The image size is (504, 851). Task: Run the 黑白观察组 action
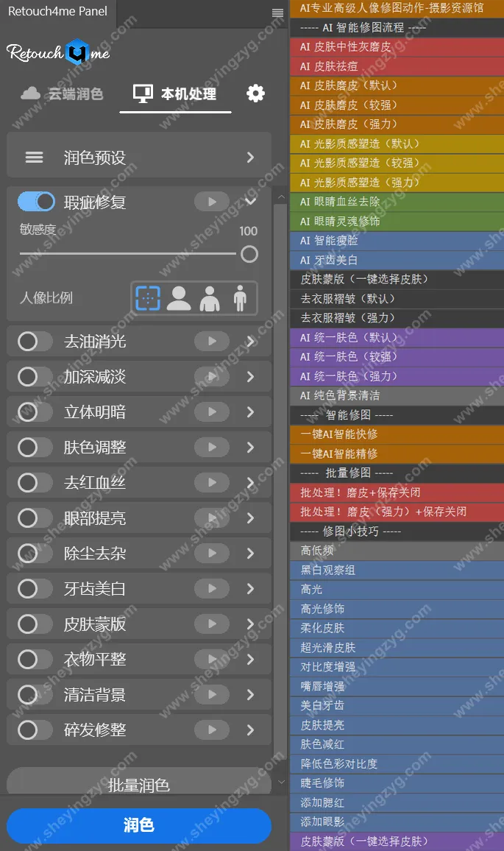[397, 570]
